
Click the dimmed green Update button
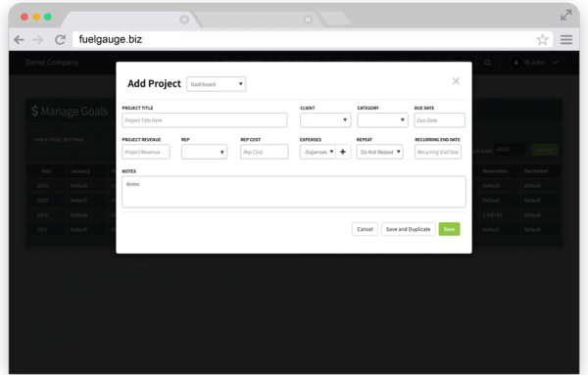coord(545,150)
